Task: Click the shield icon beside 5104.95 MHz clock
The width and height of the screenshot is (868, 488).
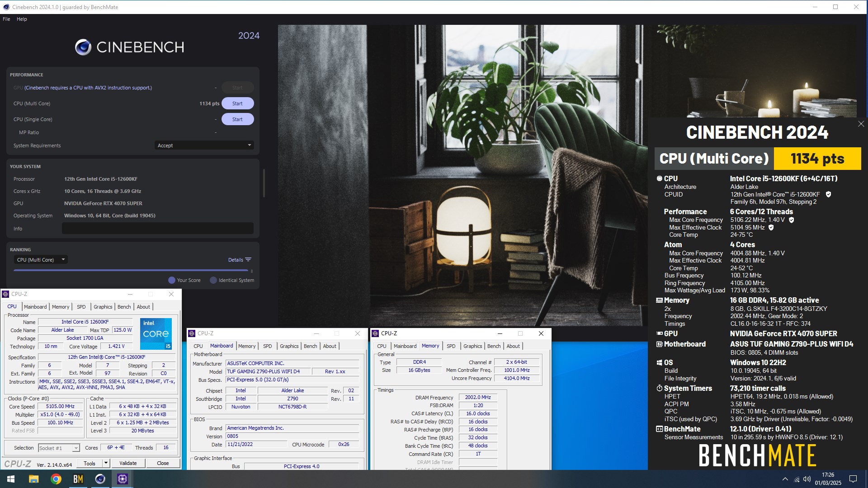Action: pyautogui.click(x=771, y=228)
